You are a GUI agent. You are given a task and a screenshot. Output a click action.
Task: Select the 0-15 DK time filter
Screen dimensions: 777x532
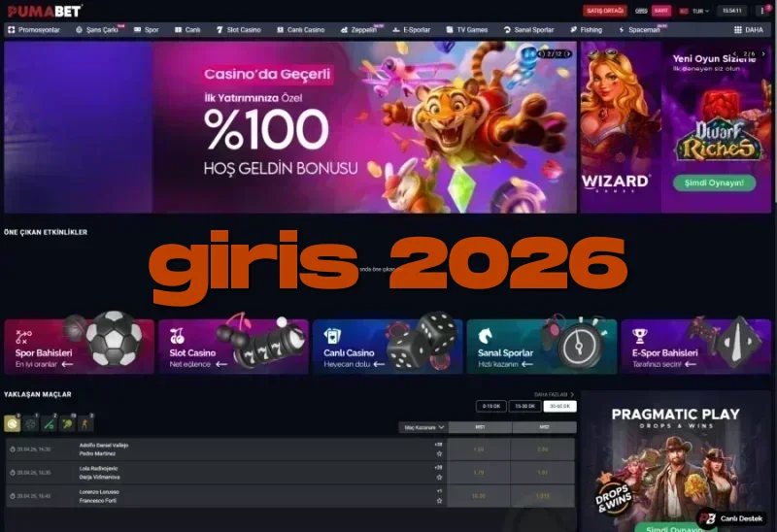pyautogui.click(x=491, y=406)
